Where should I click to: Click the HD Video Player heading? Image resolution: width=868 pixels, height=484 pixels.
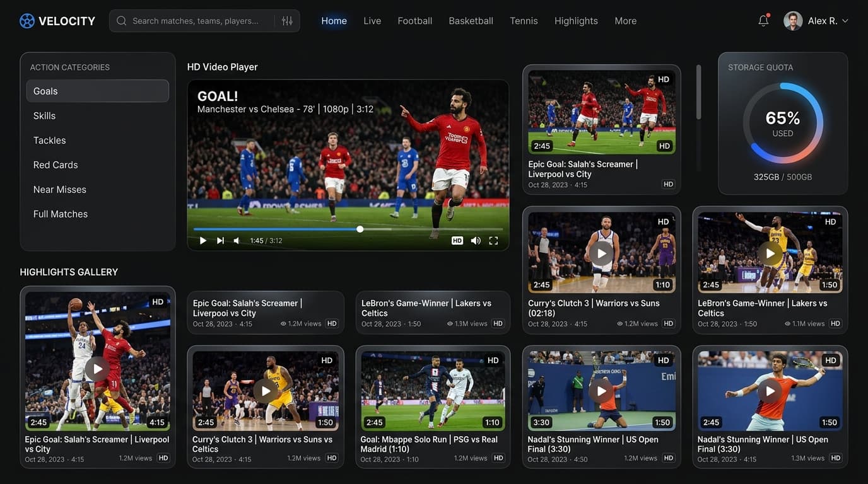222,67
